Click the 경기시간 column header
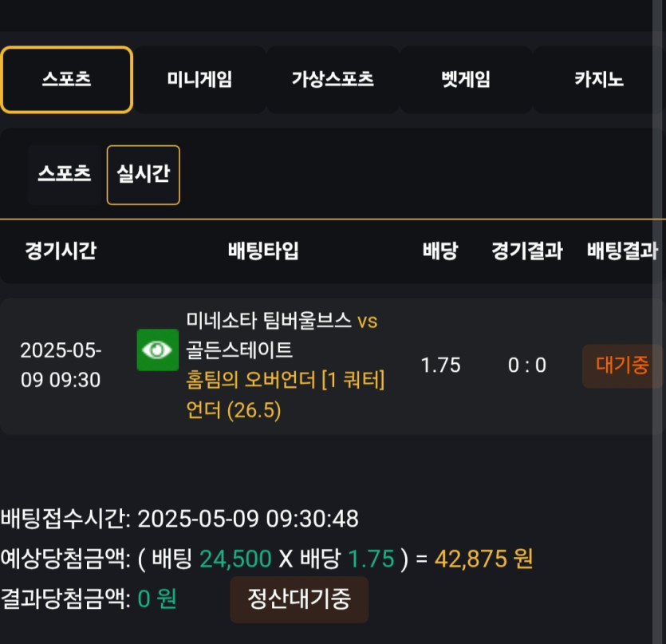The height and width of the screenshot is (644, 666). (x=61, y=251)
